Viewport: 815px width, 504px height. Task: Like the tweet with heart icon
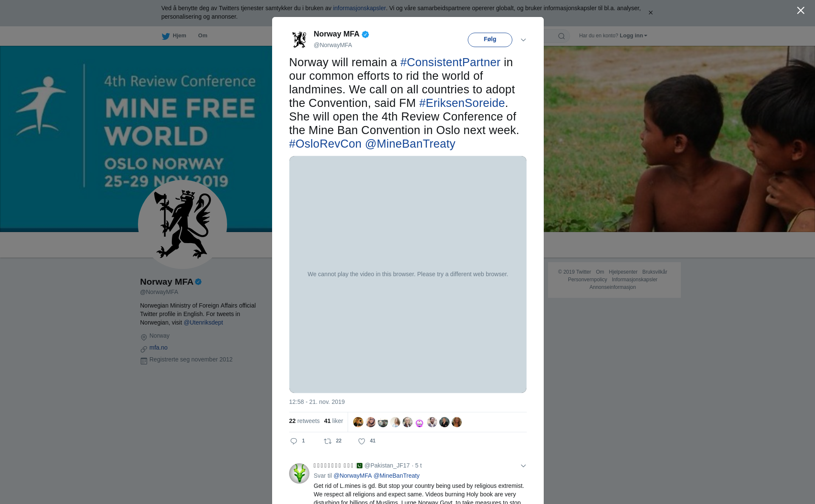pos(362,441)
